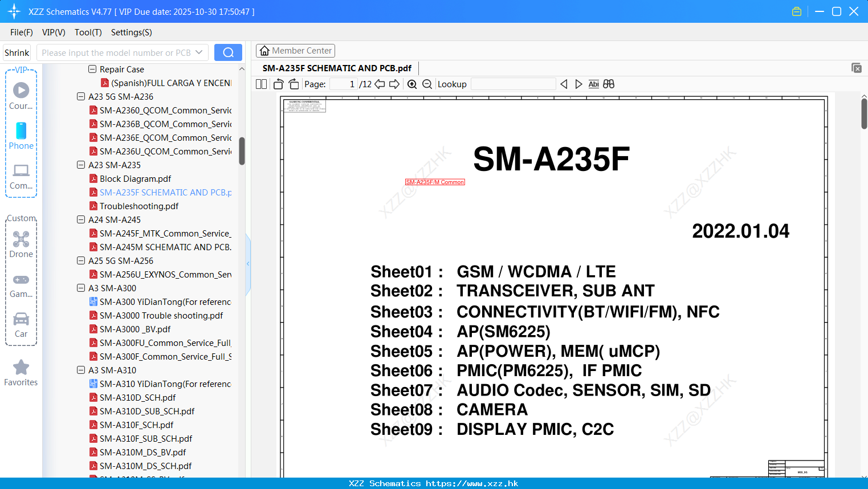This screenshot has width=868, height=489.
Task: Toggle whole-word match Abi icon
Action: [593, 84]
